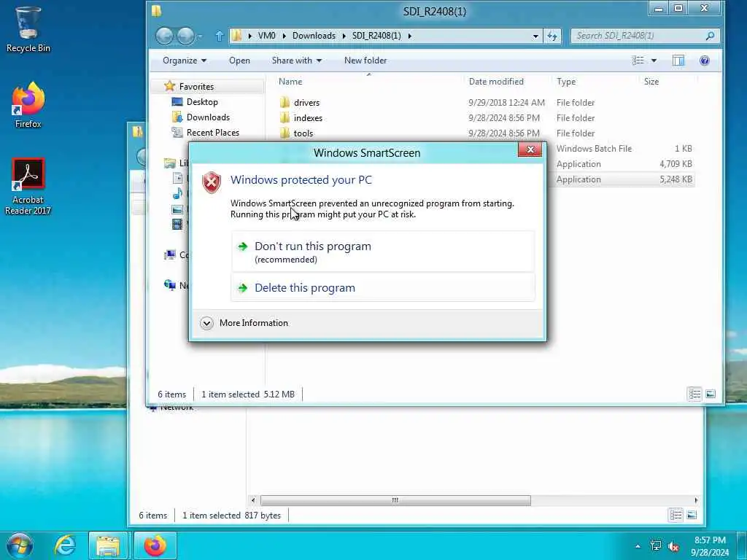Viewport: 747px width, 560px height.
Task: Click scroll right arrow in back window
Action: pyautogui.click(x=696, y=500)
